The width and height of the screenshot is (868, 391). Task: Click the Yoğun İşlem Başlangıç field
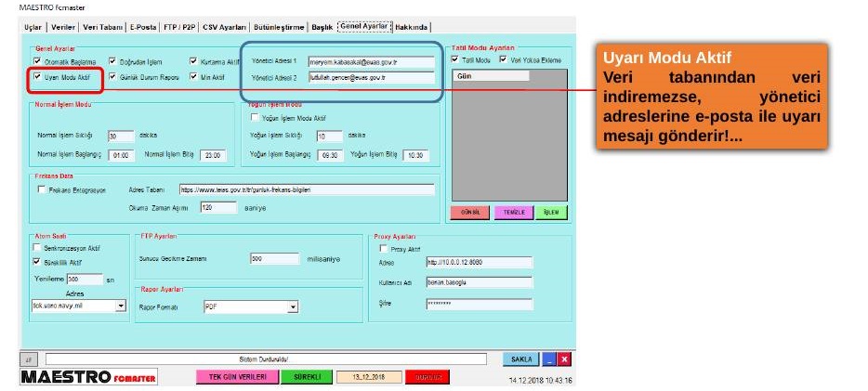pyautogui.click(x=331, y=155)
